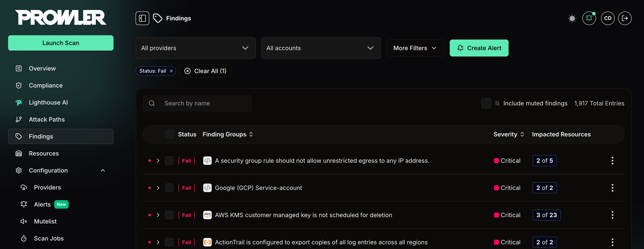The height and width of the screenshot is (249, 644).
Task: Expand the GCP Service-account finding row
Action: tap(158, 188)
